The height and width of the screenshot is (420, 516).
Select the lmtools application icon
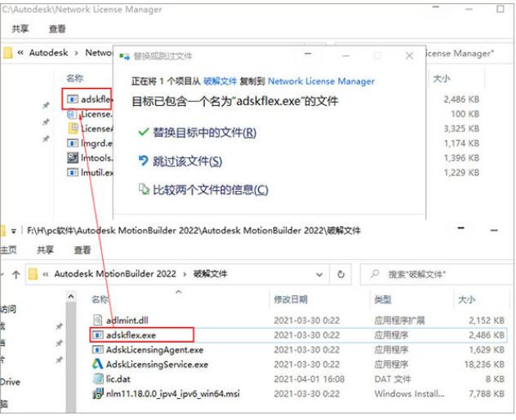point(73,157)
